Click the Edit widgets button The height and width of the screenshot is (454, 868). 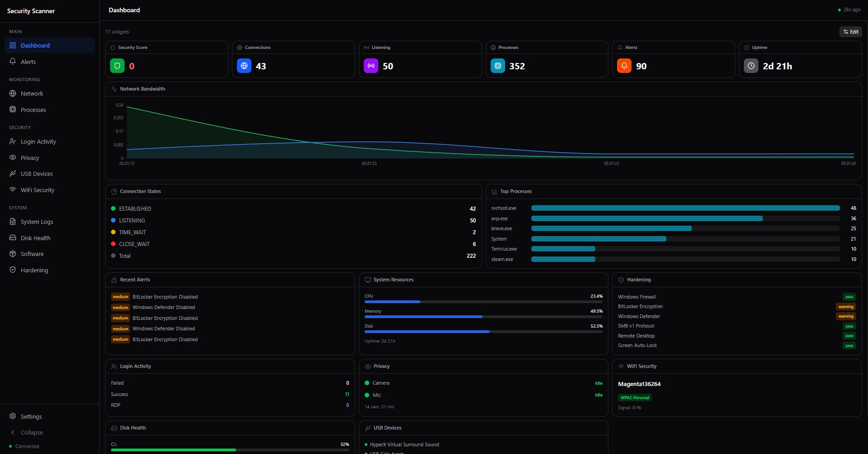850,32
